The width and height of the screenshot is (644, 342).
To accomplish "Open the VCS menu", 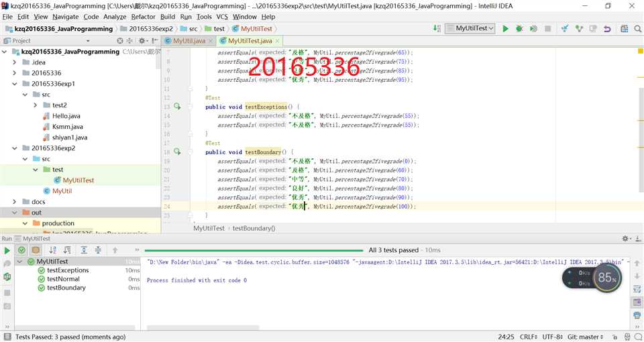I will (222, 17).
